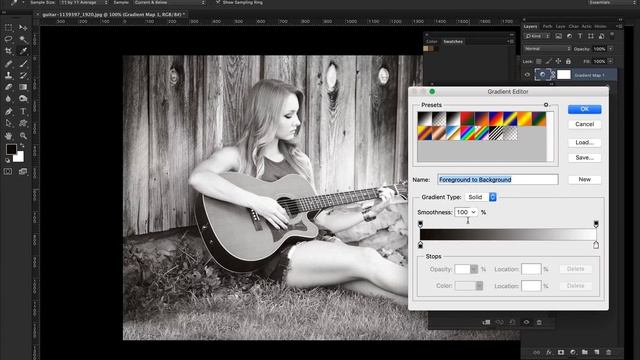The width and height of the screenshot is (640, 360).
Task: Click OK in Gradient Editor
Action: pyautogui.click(x=584, y=109)
